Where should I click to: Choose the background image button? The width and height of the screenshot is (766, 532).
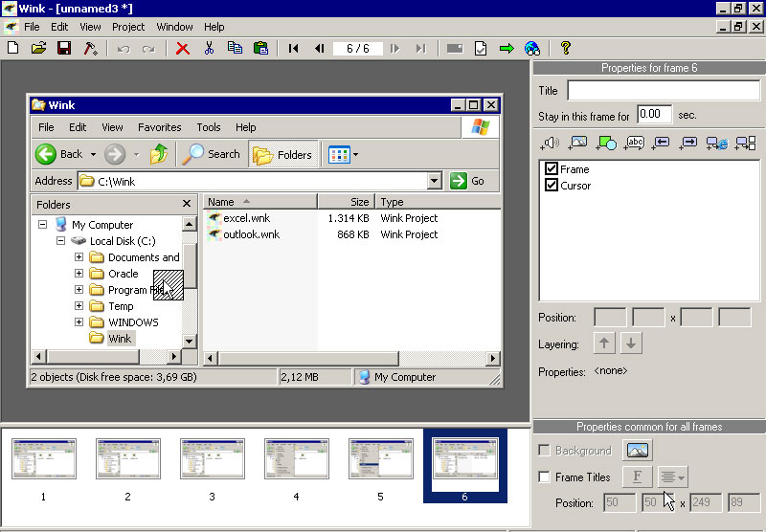coord(637,451)
